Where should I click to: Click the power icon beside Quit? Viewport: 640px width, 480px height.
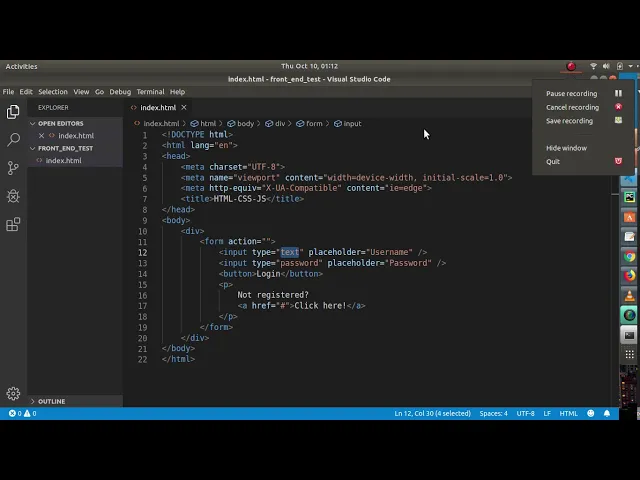(x=618, y=161)
